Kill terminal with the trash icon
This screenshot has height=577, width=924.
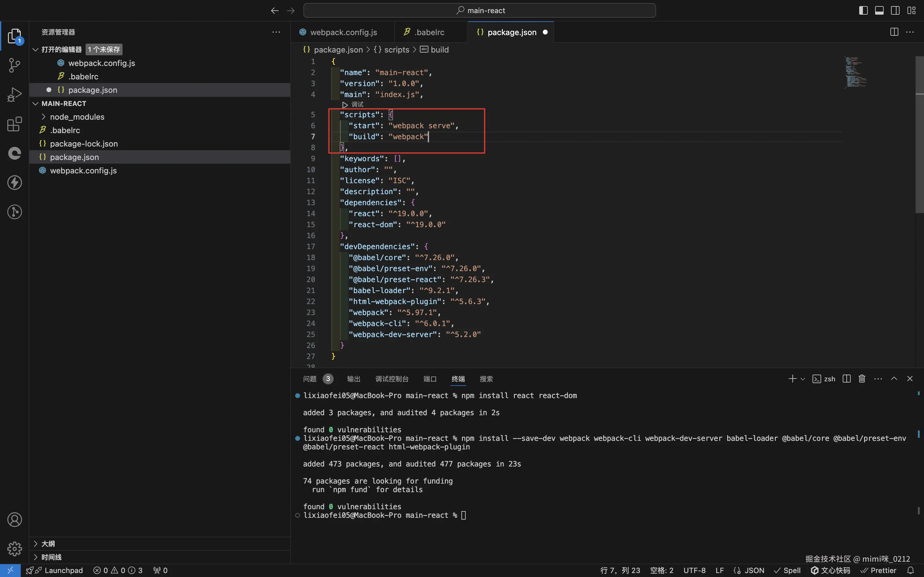tap(862, 379)
